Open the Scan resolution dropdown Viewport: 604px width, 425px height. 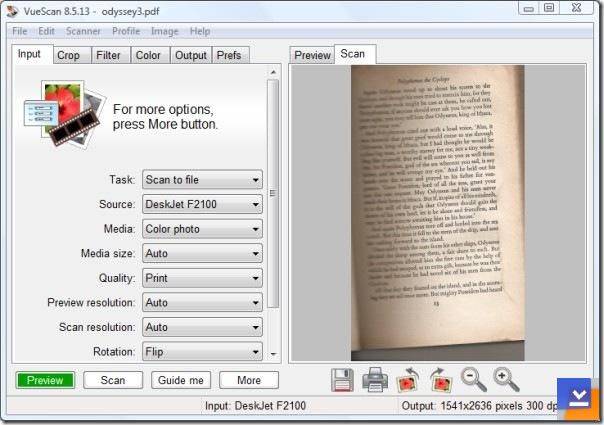[x=202, y=327]
